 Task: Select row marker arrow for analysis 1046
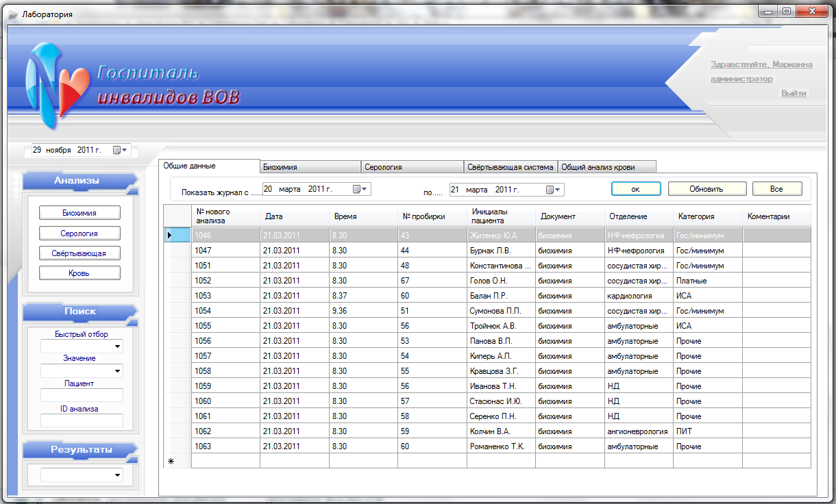tap(170, 236)
